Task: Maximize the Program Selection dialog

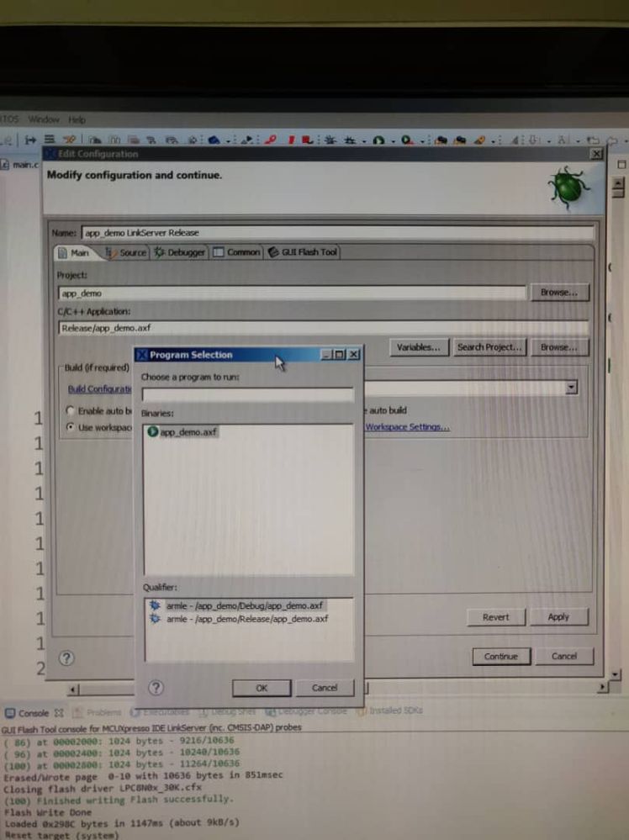Action: point(341,354)
